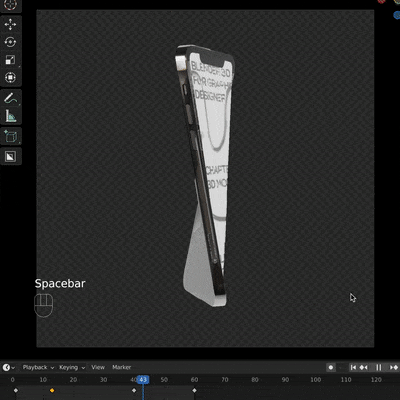
Task: Select the Measure ruler tool
Action: [10, 116]
